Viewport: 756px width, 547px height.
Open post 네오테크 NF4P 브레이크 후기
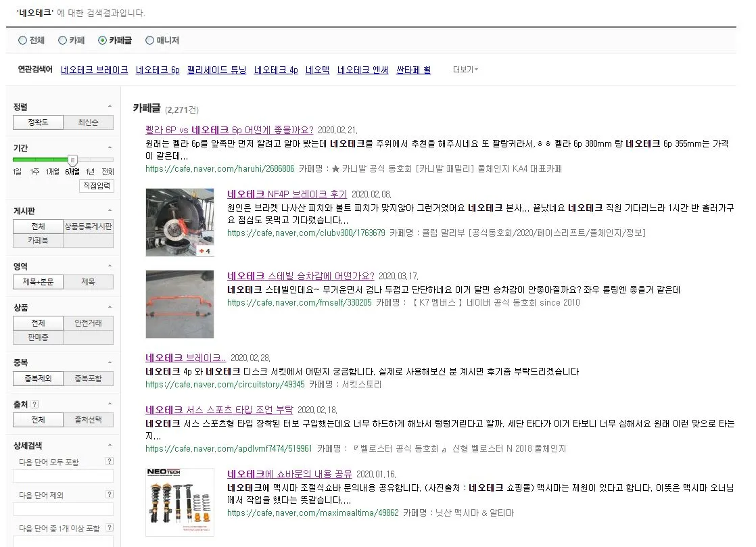pyautogui.click(x=287, y=194)
